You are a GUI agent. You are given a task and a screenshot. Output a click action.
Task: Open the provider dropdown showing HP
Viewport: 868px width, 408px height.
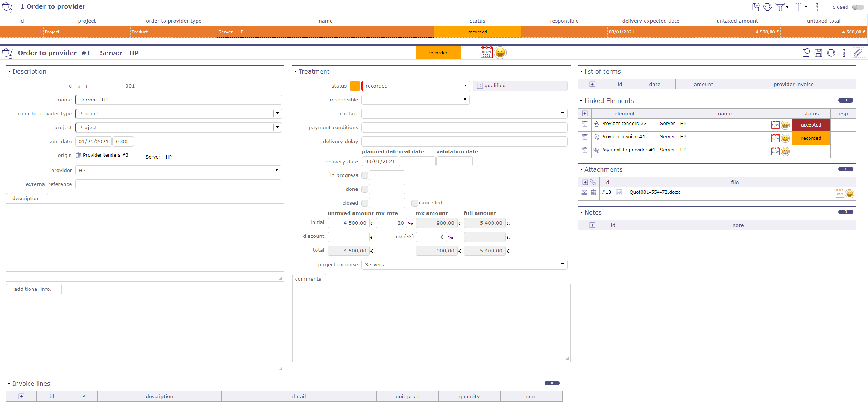pos(276,170)
